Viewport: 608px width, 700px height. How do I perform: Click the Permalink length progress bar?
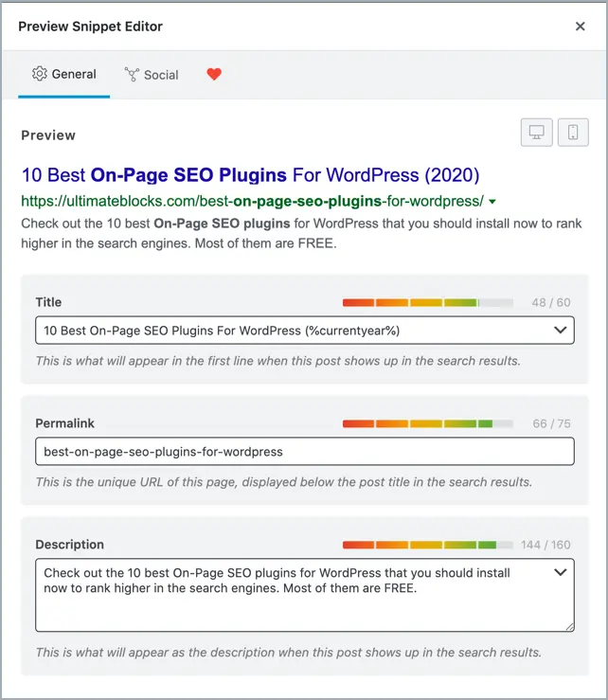pos(428,423)
